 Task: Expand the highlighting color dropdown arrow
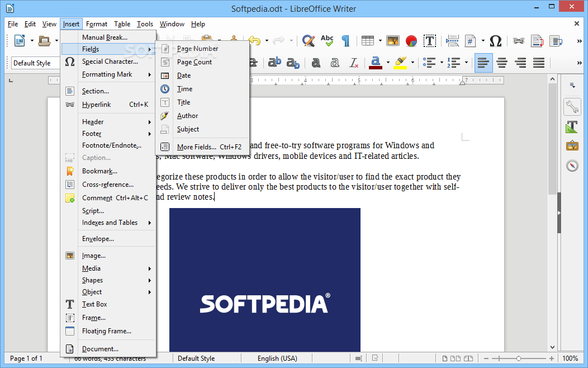(412, 63)
